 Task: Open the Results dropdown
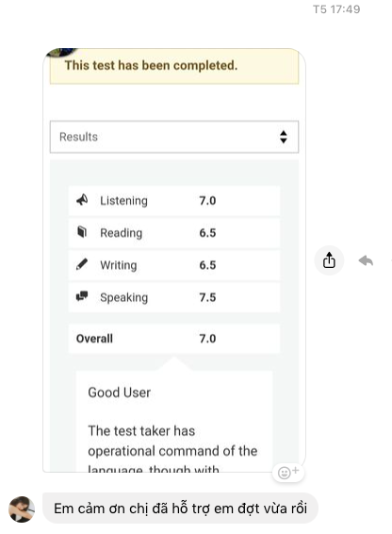click(x=174, y=137)
